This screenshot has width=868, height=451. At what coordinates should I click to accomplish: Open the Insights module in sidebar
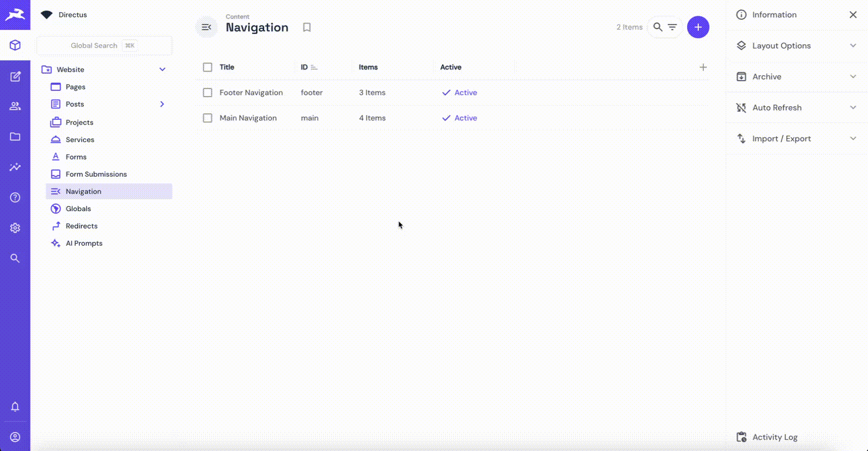point(15,167)
